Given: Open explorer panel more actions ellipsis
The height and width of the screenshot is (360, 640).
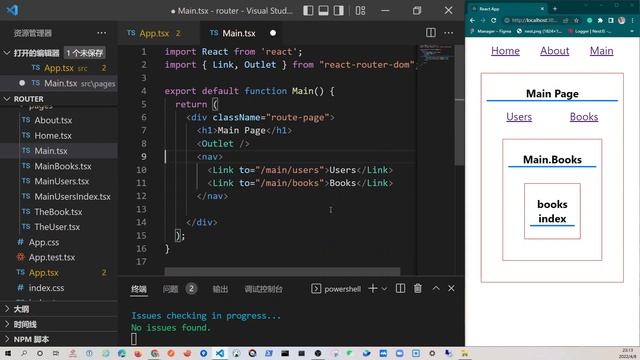Looking at the screenshot, I should coord(102,33).
